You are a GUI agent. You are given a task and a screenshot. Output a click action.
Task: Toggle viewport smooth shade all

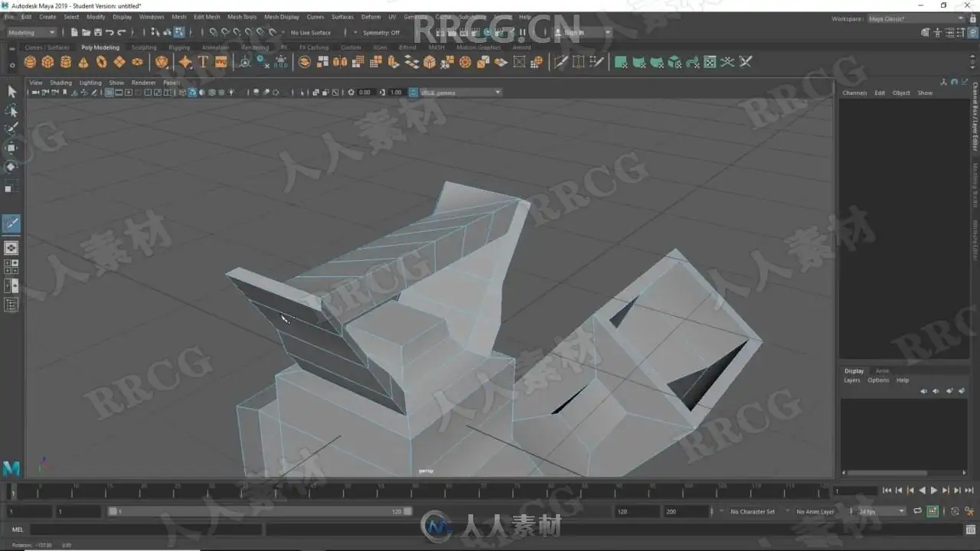[191, 93]
